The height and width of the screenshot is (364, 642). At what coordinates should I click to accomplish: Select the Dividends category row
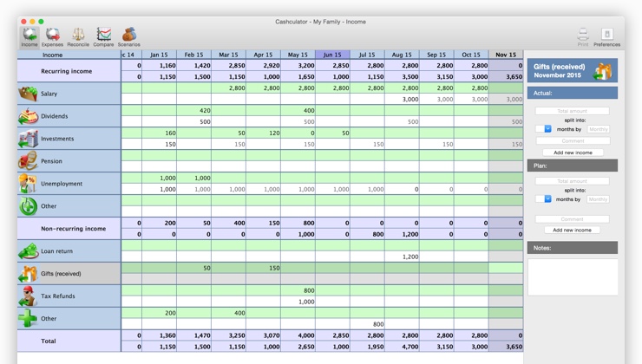coord(69,116)
